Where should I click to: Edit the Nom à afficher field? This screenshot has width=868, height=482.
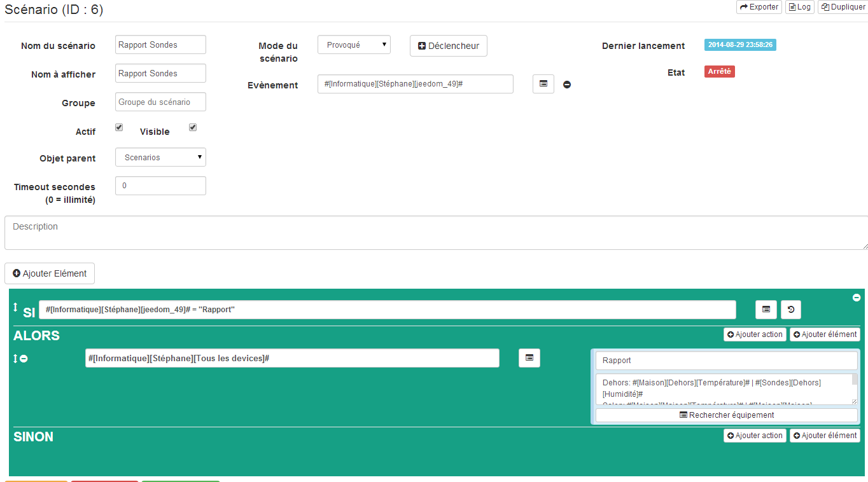tap(160, 73)
